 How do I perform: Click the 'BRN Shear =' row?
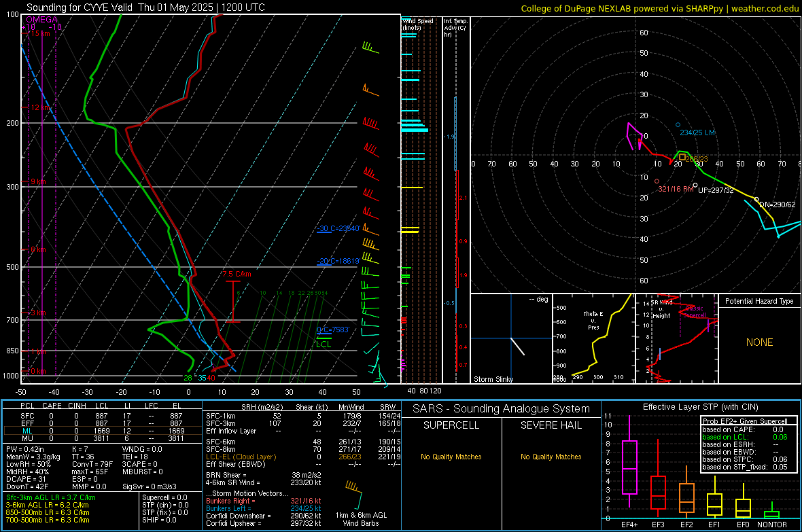[x=264, y=475]
